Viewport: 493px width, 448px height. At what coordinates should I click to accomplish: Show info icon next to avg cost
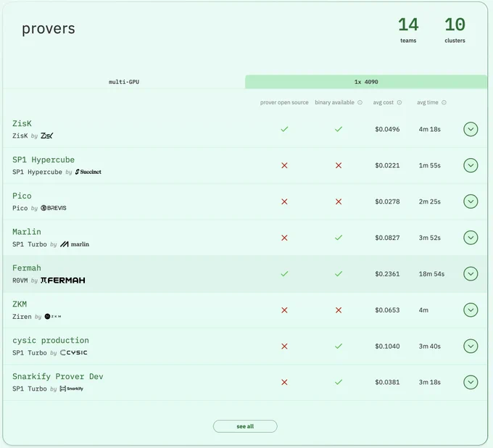pos(399,102)
